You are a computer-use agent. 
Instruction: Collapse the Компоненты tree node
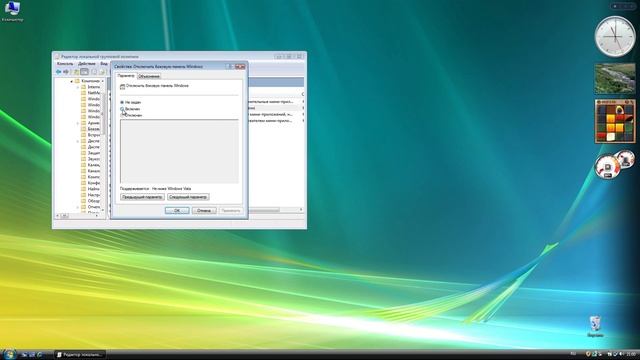(72, 81)
